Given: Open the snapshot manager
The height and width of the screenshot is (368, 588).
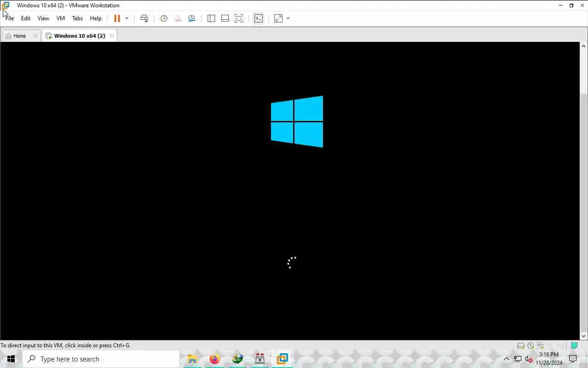Looking at the screenshot, I should [x=192, y=18].
